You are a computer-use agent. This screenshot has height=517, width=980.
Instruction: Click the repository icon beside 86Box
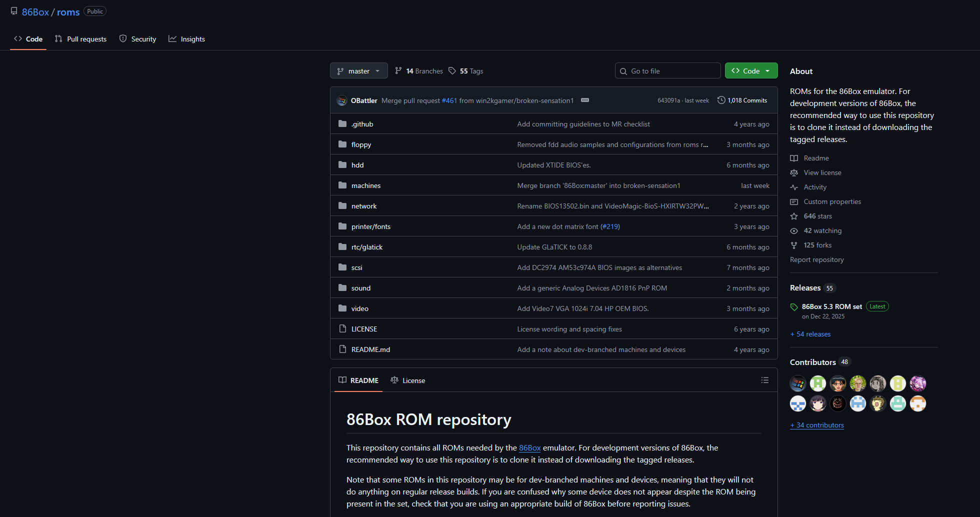14,11
